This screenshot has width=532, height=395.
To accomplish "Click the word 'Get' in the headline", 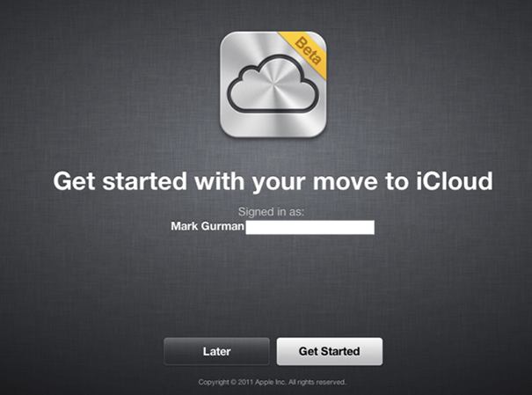I will (x=74, y=181).
